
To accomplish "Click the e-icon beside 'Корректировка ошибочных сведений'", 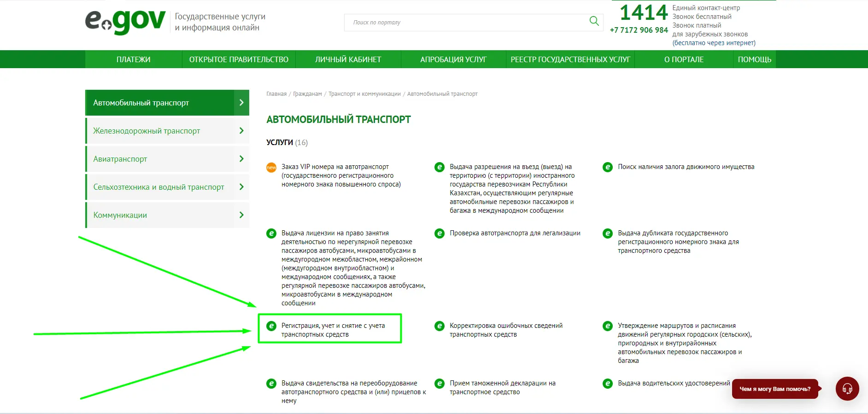I will click(x=440, y=326).
